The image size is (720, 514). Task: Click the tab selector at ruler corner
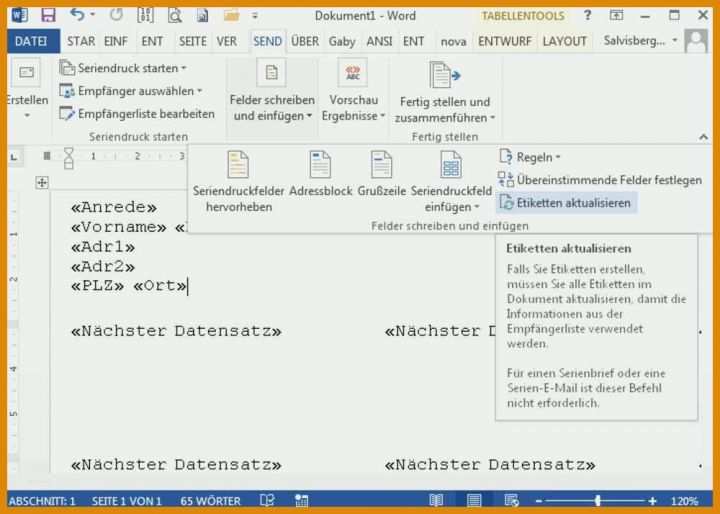(x=14, y=157)
